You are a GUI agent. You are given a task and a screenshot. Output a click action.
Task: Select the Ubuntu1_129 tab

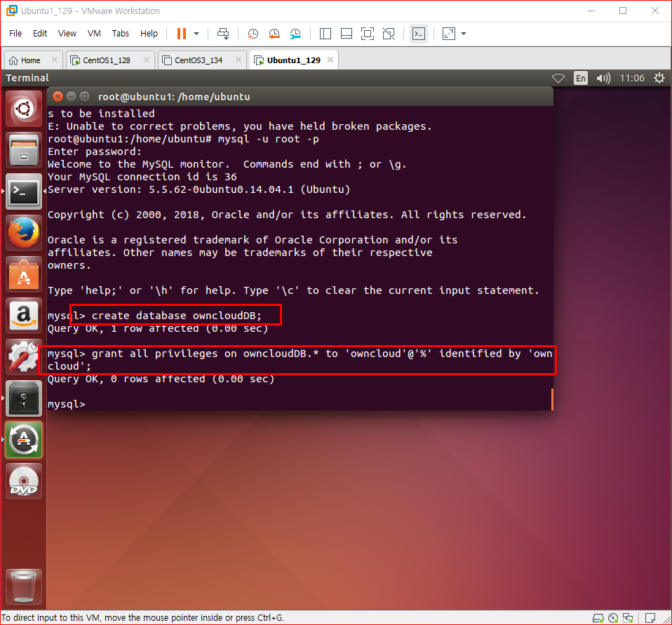293,60
